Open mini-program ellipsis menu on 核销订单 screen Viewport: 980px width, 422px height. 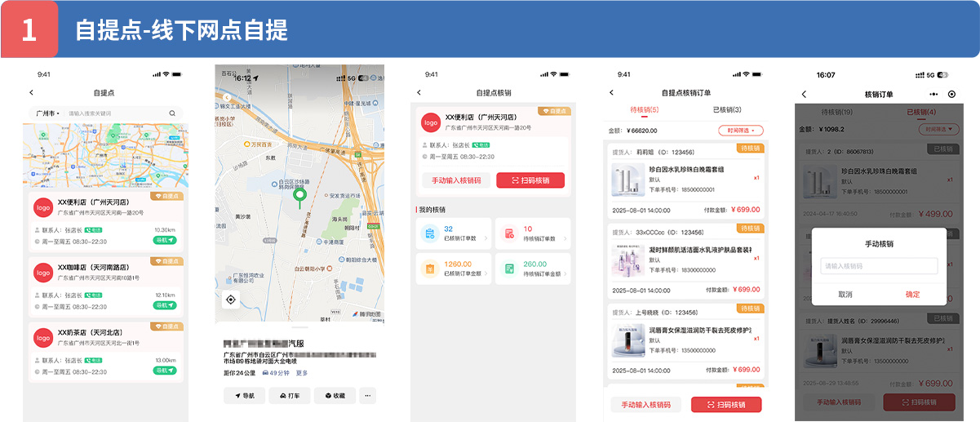(934, 95)
